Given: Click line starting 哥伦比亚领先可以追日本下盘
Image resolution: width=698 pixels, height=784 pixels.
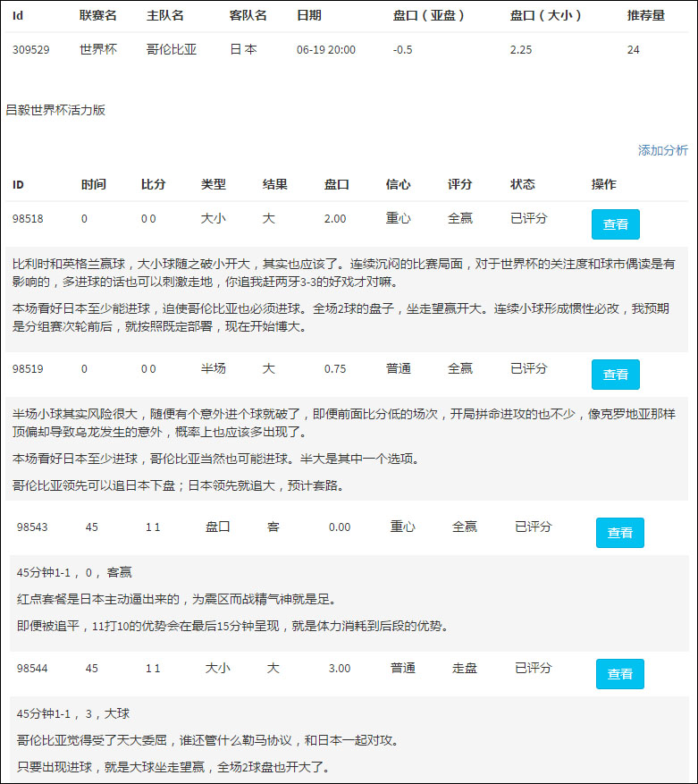Looking at the screenshot, I should coord(179,485).
